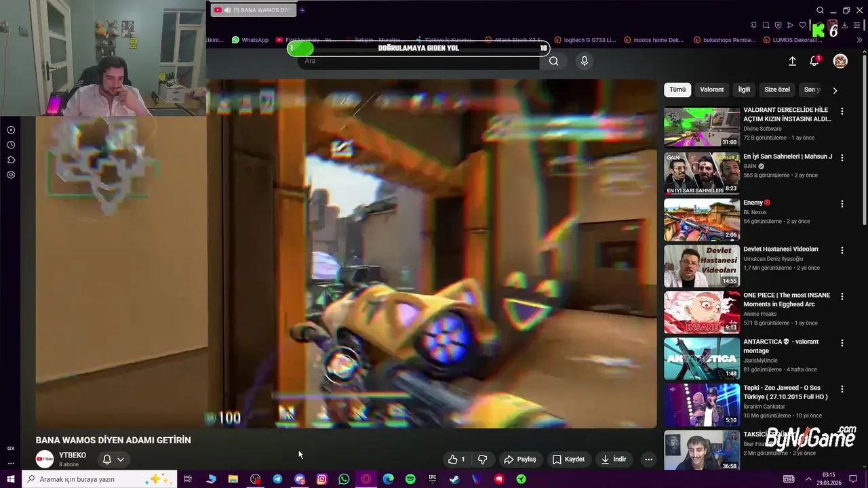
Task: Open Steam from the taskbar
Action: pyautogui.click(x=454, y=479)
